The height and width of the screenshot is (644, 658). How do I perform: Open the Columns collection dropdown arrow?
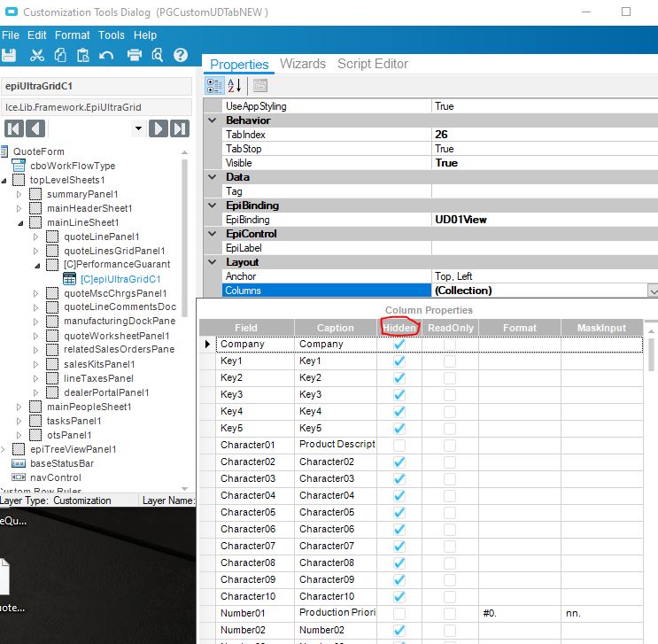click(653, 291)
